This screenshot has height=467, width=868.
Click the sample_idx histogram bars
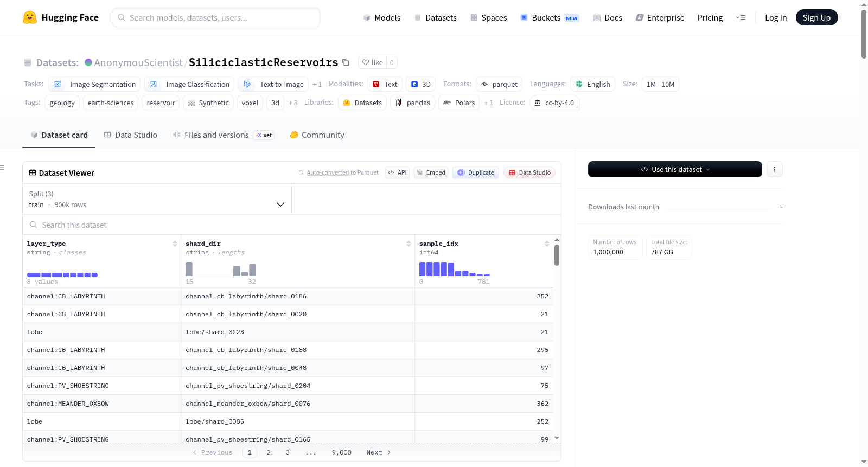[x=455, y=269]
